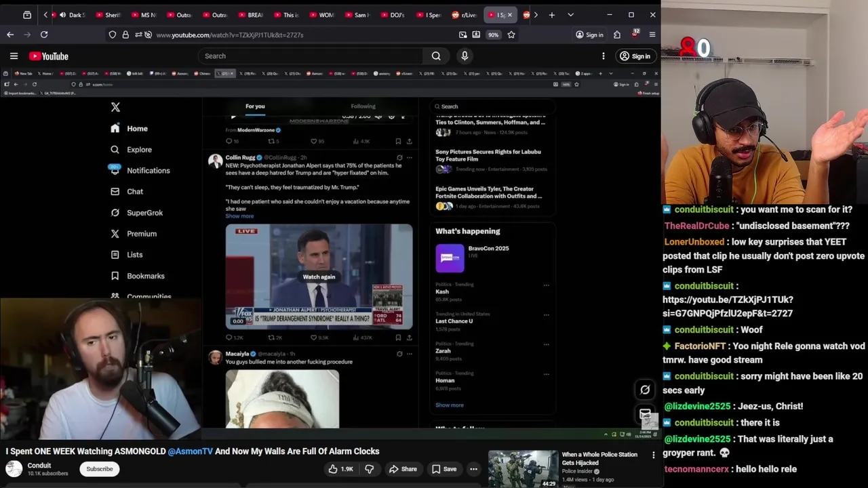Viewport: 868px width, 488px height.
Task: Open Lists in the X sidebar
Action: pos(127,255)
